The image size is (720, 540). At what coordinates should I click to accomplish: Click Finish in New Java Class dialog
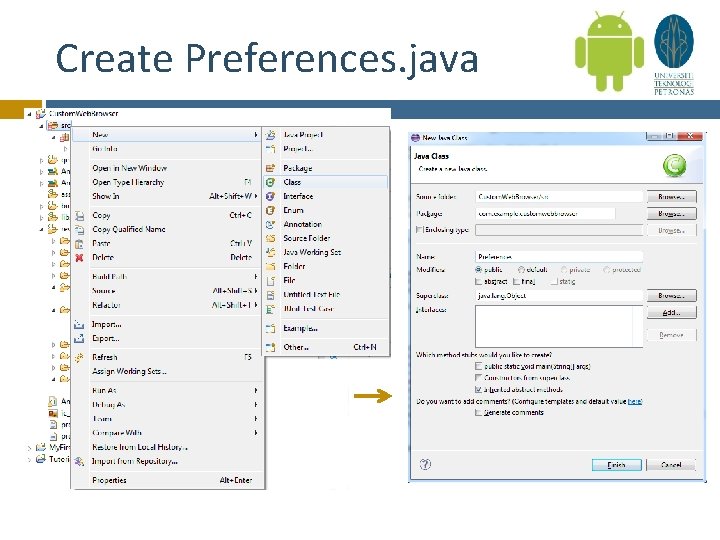[616, 465]
